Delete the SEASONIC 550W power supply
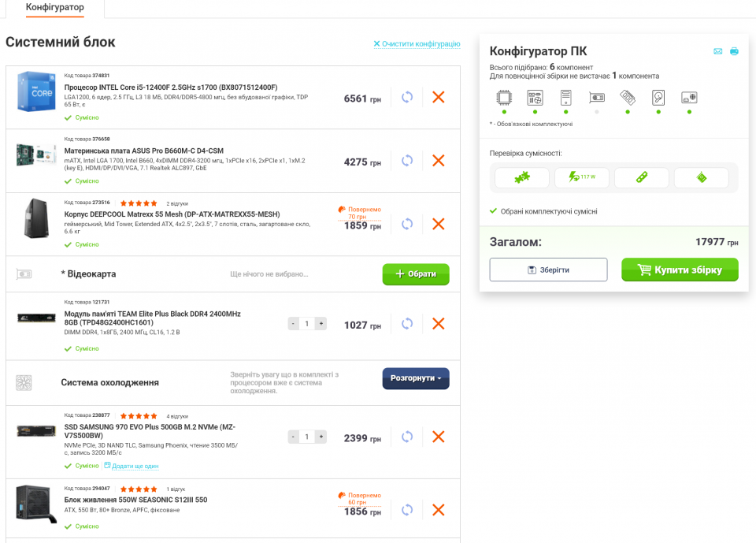Image resolution: width=756 pixels, height=543 pixels. pos(439,510)
